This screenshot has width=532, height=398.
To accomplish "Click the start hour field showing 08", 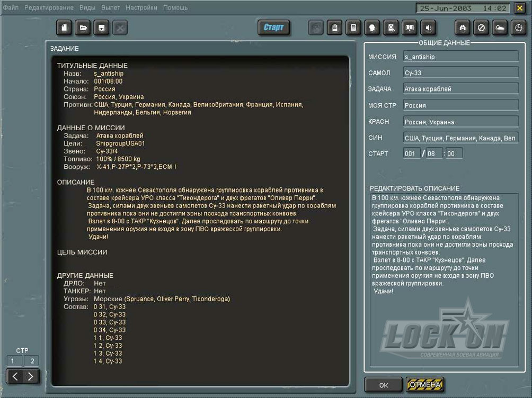I will (x=434, y=153).
